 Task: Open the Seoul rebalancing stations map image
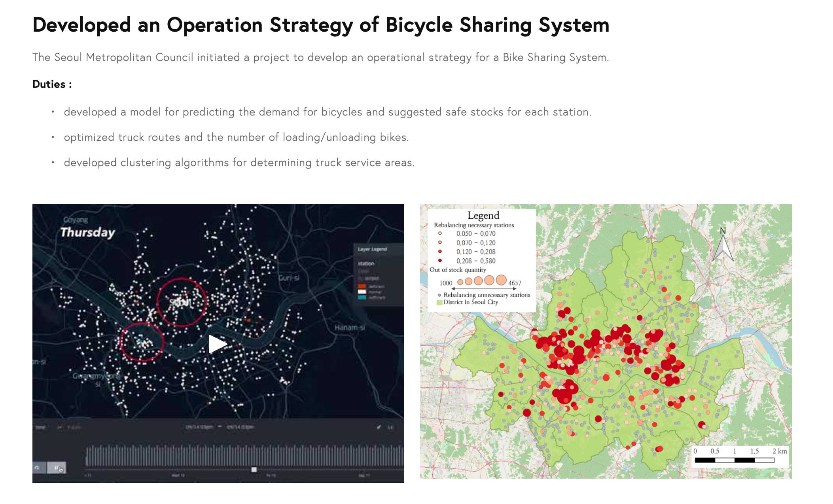pyautogui.click(x=606, y=341)
